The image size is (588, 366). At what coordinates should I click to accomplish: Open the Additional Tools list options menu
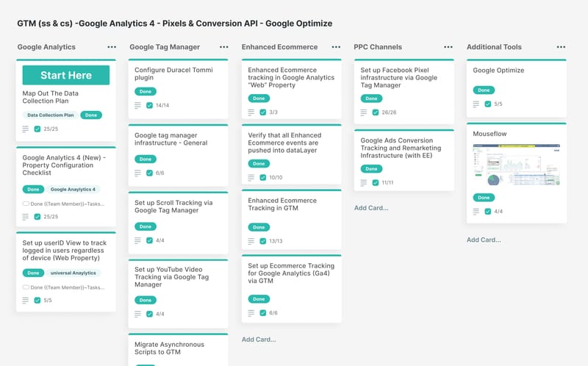(561, 47)
